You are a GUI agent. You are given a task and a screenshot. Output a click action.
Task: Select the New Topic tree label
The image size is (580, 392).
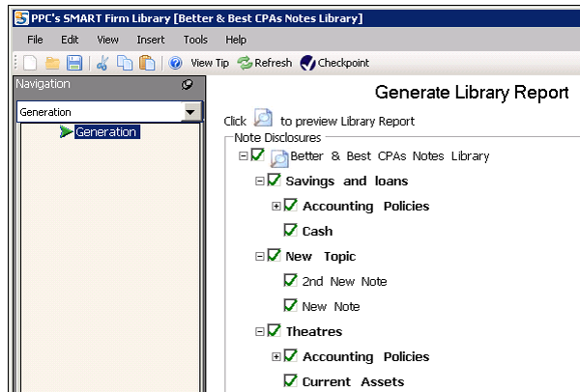click(321, 257)
